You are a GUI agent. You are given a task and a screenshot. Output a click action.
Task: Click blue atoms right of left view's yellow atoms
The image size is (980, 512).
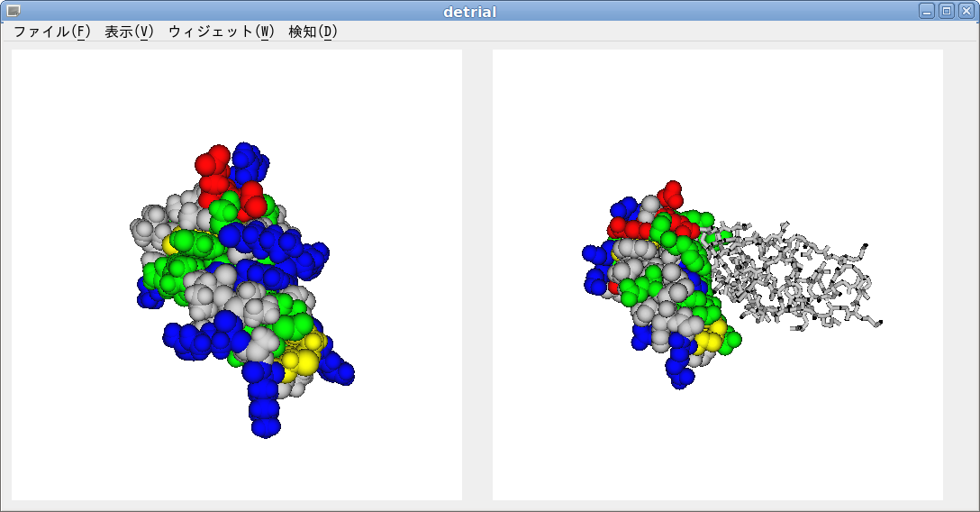pyautogui.click(x=337, y=369)
